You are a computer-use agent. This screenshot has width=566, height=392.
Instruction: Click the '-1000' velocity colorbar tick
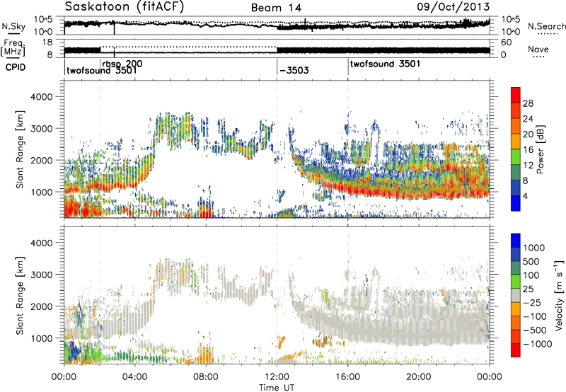tap(537, 344)
